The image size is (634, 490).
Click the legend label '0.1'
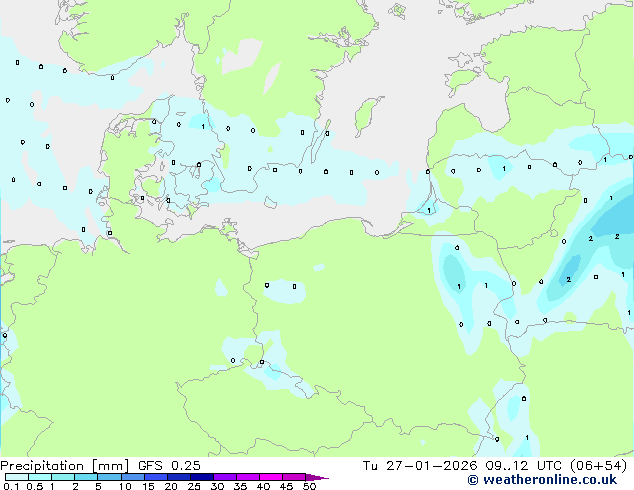pos(11,486)
